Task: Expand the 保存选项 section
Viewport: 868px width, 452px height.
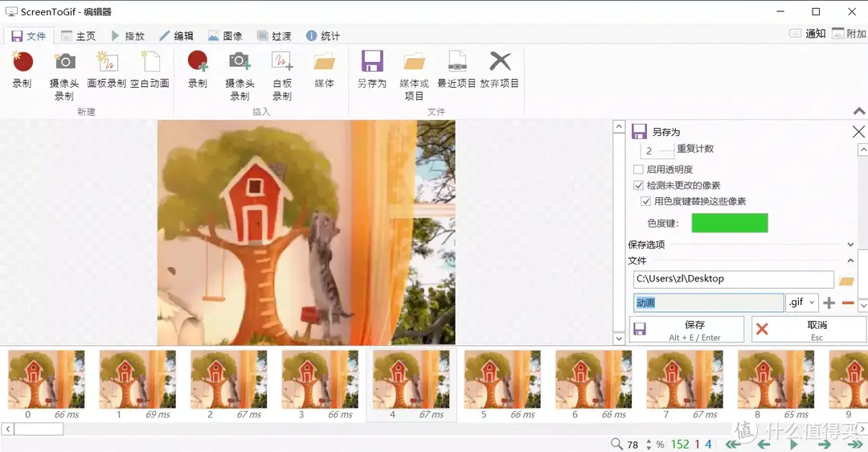Action: 851,244
